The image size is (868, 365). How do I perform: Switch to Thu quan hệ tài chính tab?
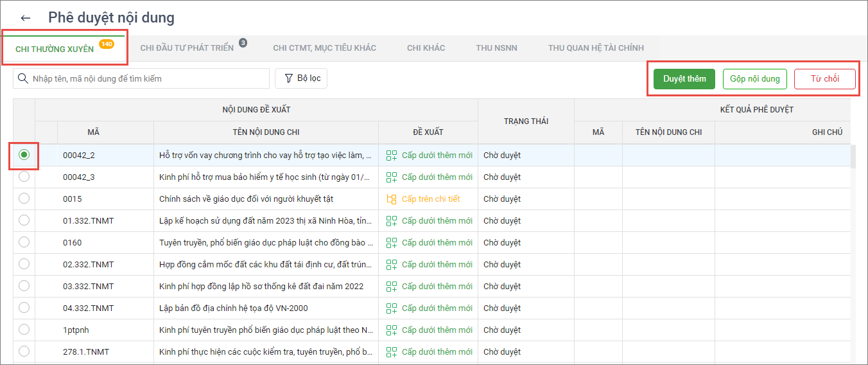coord(596,48)
